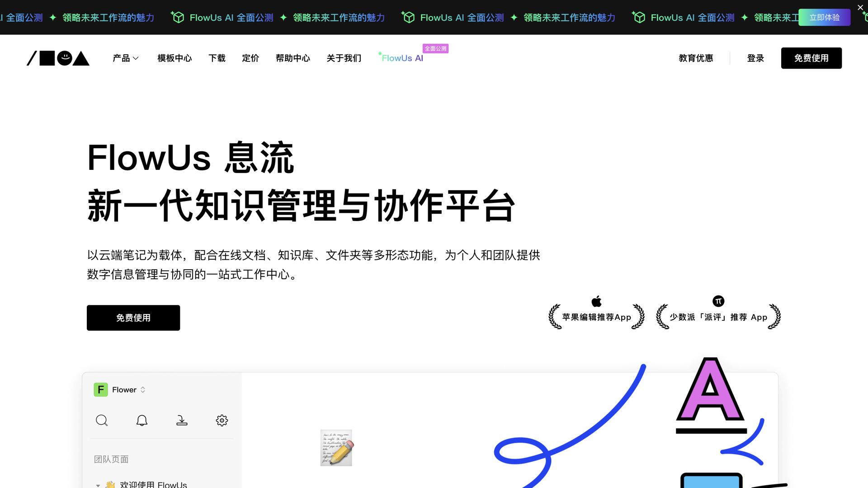The height and width of the screenshot is (488, 868).
Task: Click the 登录 link
Action: 755,58
